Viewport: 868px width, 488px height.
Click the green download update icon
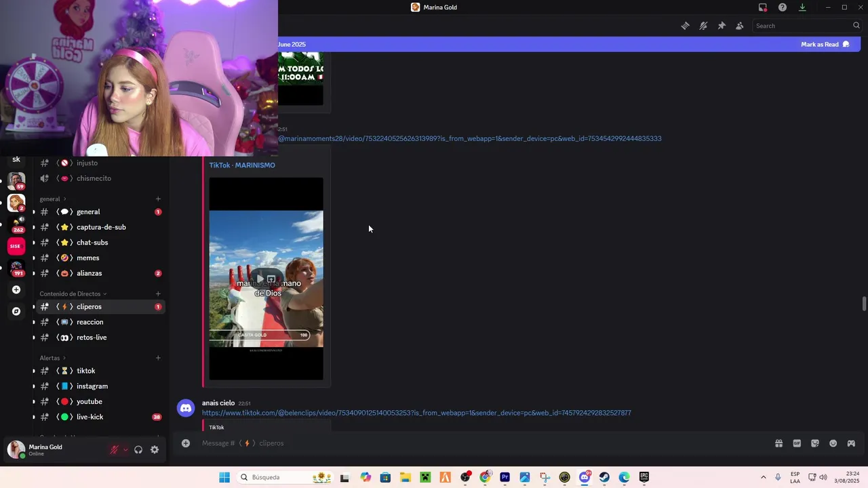pos(802,7)
